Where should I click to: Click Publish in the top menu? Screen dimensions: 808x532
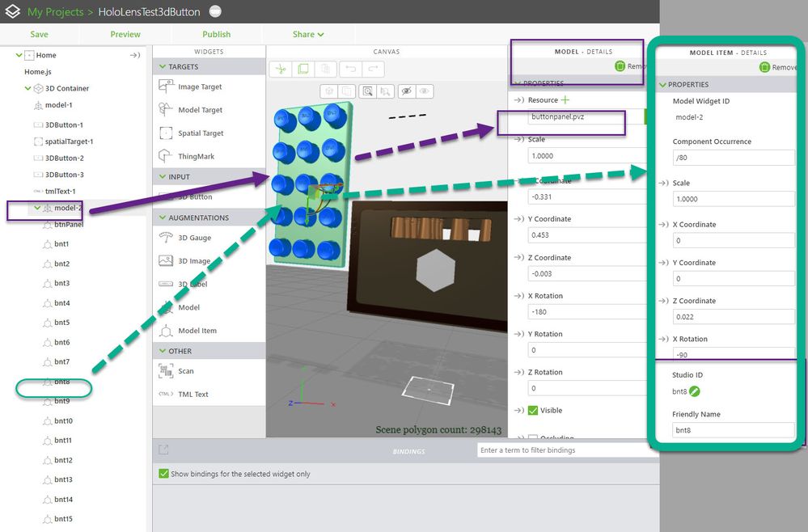217,35
